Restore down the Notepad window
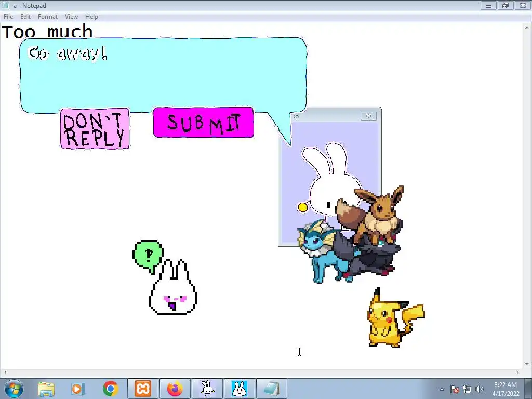Image resolution: width=532 pixels, height=399 pixels. [x=506, y=6]
